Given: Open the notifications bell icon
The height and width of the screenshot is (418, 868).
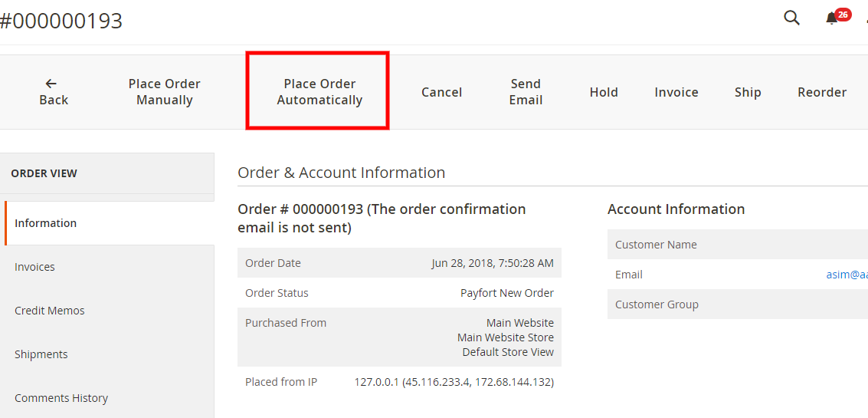Looking at the screenshot, I should (831, 19).
